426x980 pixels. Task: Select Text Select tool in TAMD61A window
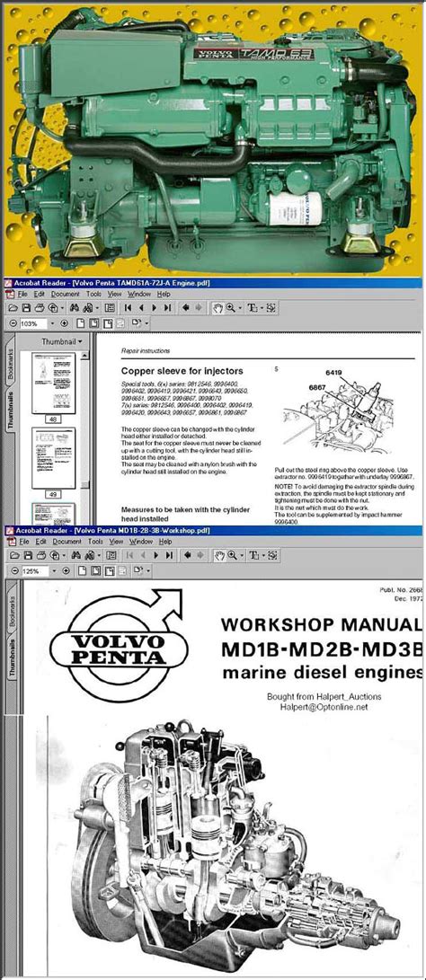[253, 307]
